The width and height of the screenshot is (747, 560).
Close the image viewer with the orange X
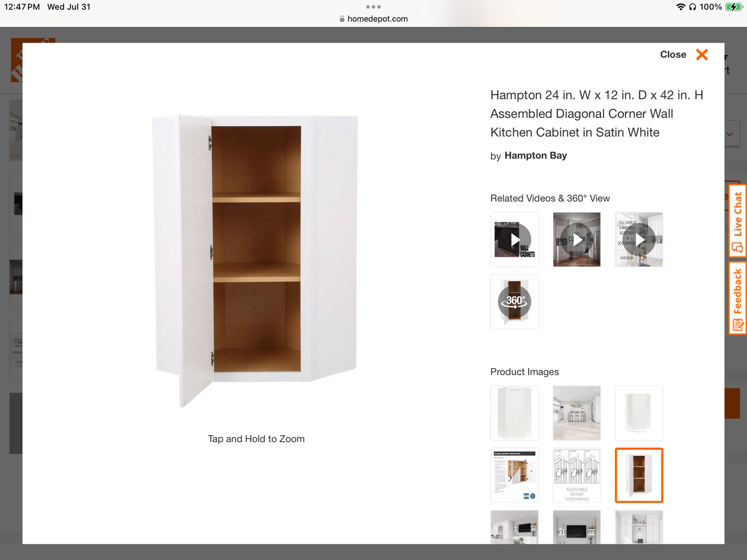click(702, 55)
